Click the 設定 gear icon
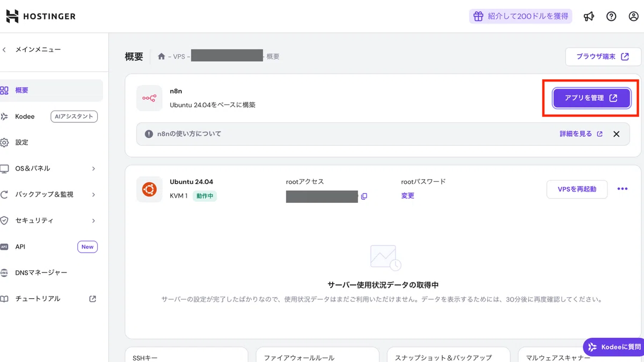 click(x=4, y=142)
